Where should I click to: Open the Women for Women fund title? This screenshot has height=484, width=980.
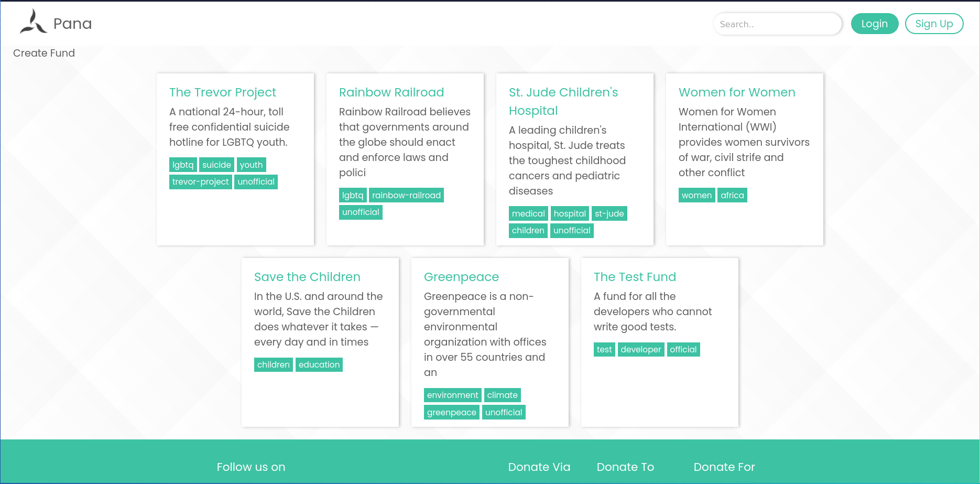click(737, 92)
